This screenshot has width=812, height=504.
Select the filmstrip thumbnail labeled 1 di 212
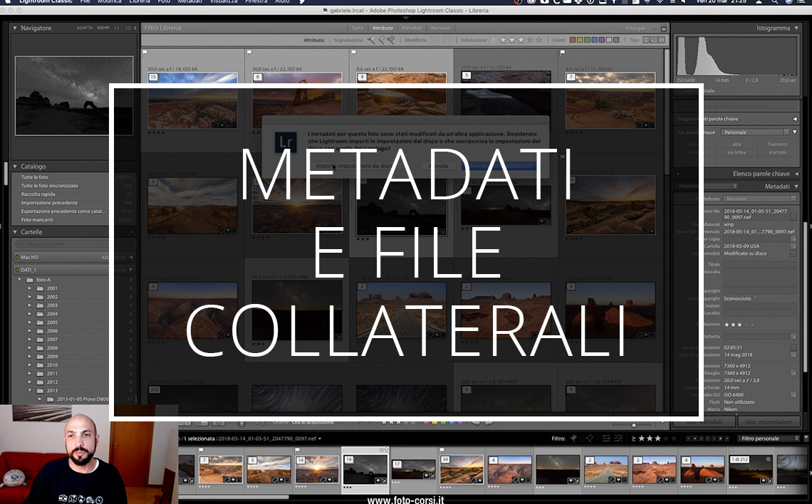pyautogui.click(x=750, y=470)
